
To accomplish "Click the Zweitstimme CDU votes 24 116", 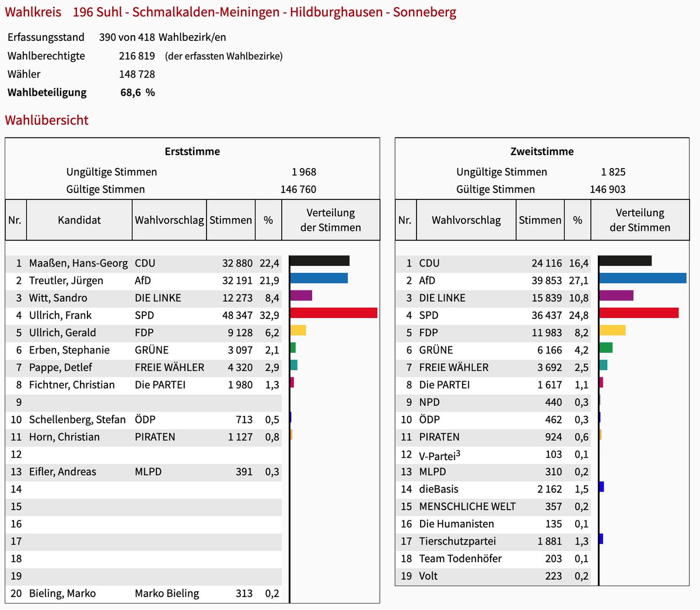I will (547, 263).
